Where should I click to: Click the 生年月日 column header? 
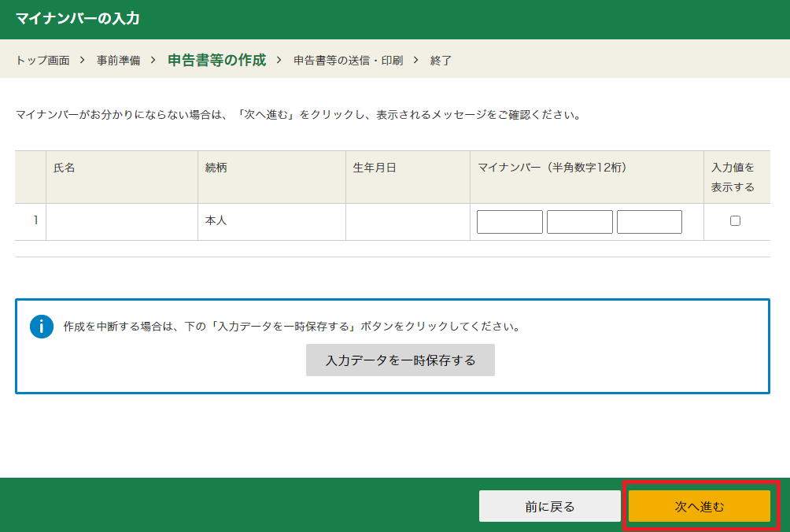(x=375, y=168)
